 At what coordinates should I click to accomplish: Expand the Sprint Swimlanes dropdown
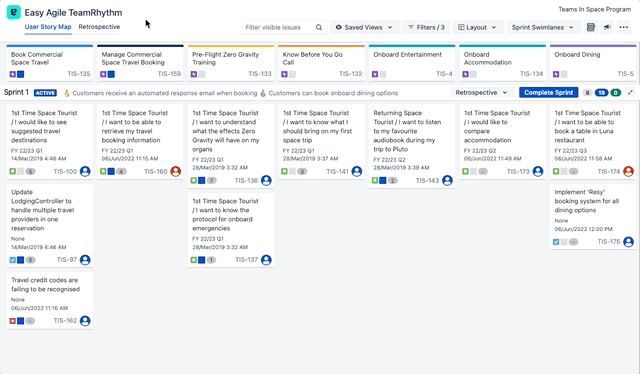click(x=542, y=27)
